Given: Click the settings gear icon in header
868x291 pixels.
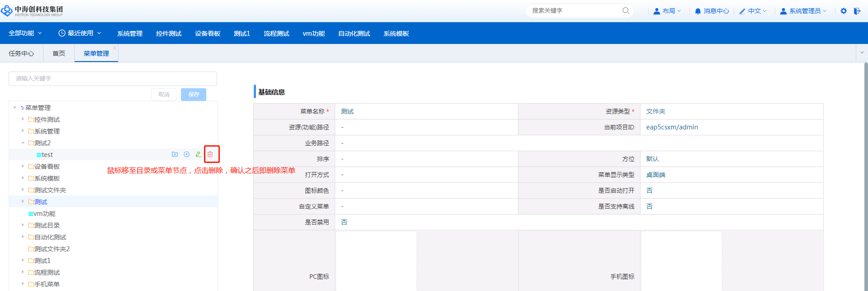Looking at the screenshot, I should (x=844, y=11).
